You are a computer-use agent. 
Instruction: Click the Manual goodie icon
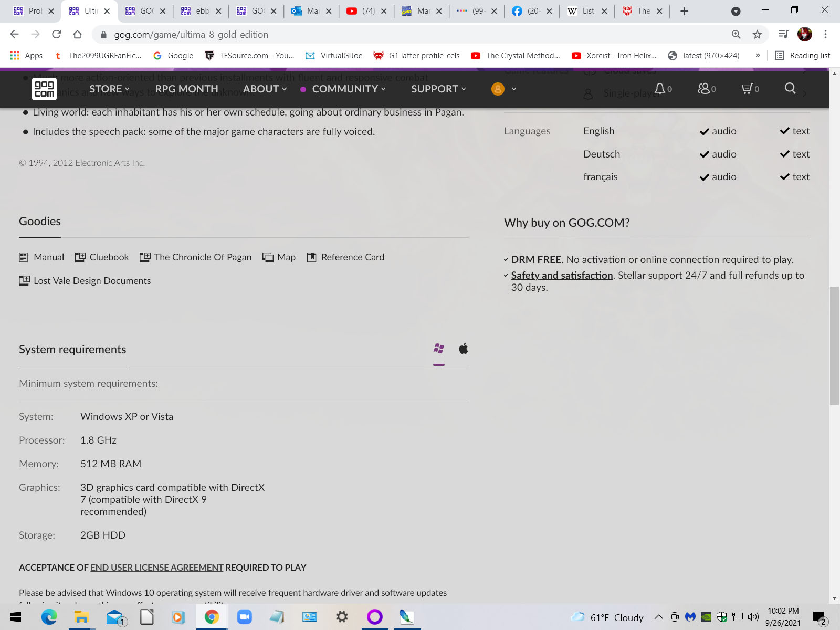tap(24, 257)
